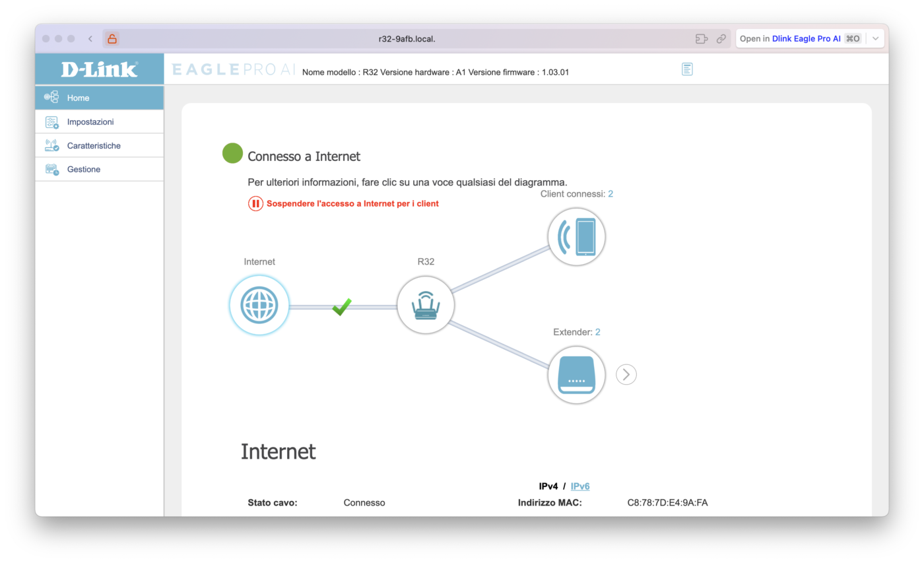Click the chain link icon in the address bar
924x563 pixels.
click(x=721, y=39)
